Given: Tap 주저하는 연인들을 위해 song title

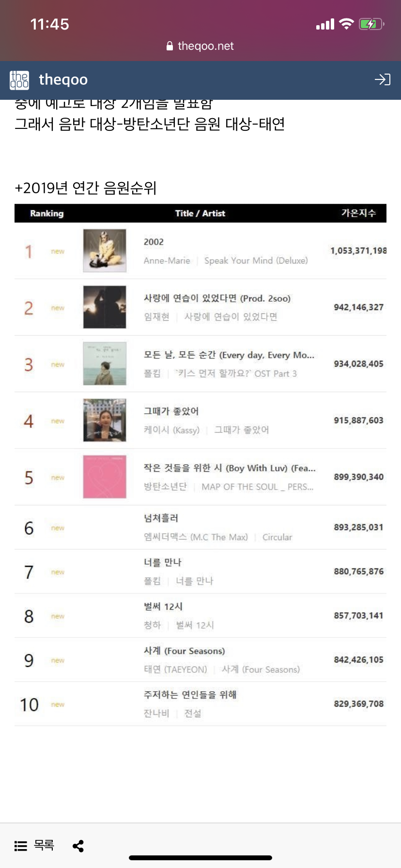Looking at the screenshot, I should click(x=190, y=695).
